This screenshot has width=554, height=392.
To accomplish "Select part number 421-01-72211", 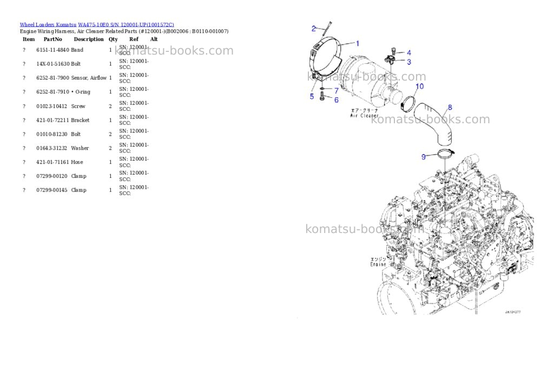I will pyautogui.click(x=52, y=120).
